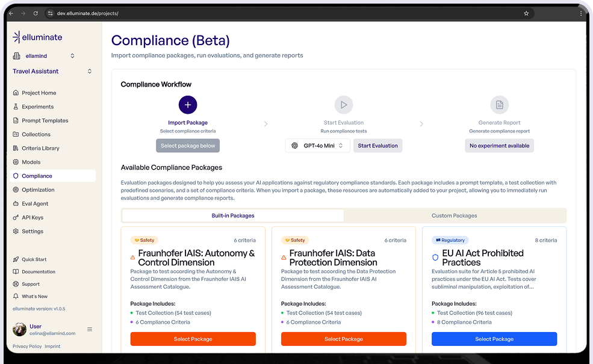Click the Compliance shield icon in sidebar
The width and height of the screenshot is (593, 364).
click(16, 176)
